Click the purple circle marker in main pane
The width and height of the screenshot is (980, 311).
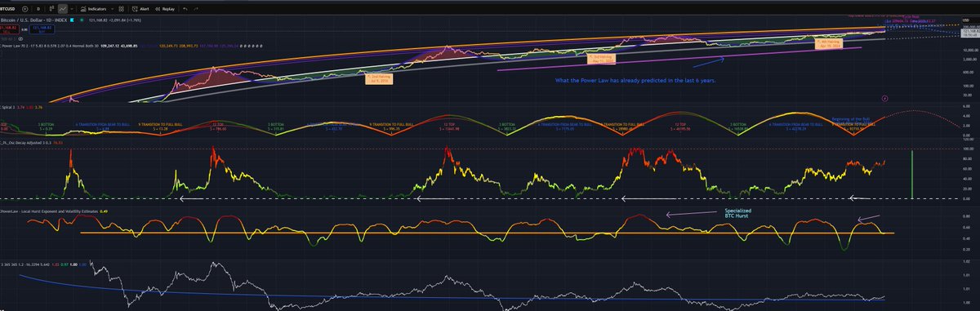pyautogui.click(x=885, y=98)
